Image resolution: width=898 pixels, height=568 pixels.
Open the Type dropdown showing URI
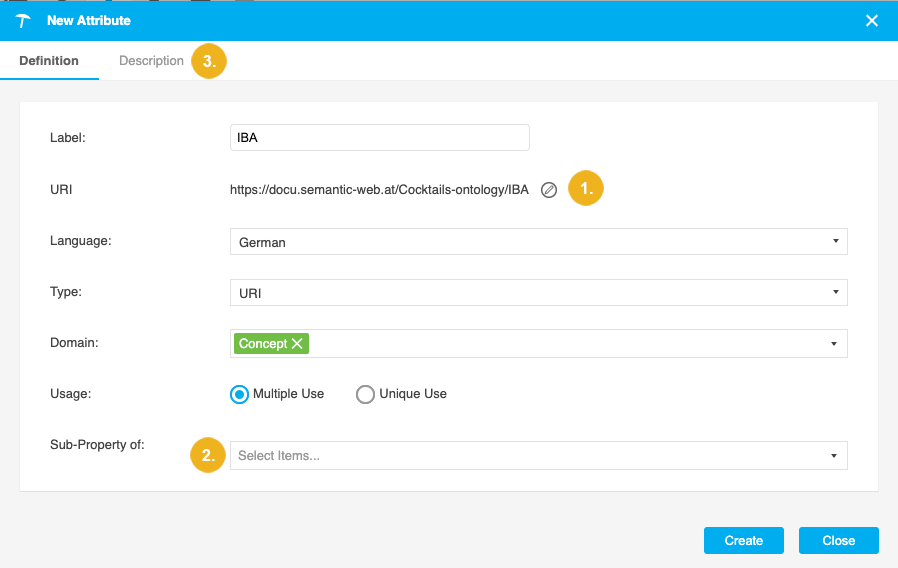tap(538, 293)
